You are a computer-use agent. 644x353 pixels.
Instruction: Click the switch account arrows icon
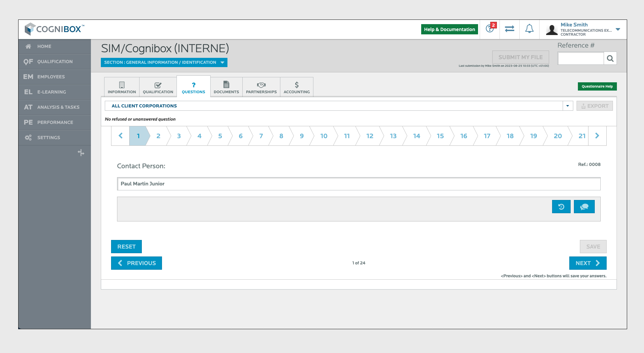click(509, 29)
